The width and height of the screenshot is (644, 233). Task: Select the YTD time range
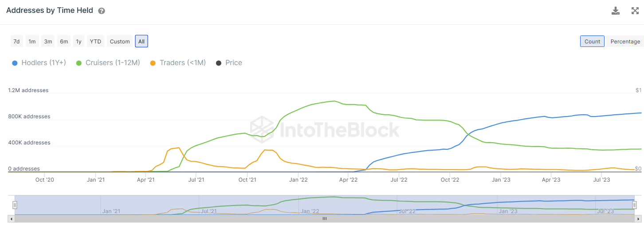coord(95,41)
